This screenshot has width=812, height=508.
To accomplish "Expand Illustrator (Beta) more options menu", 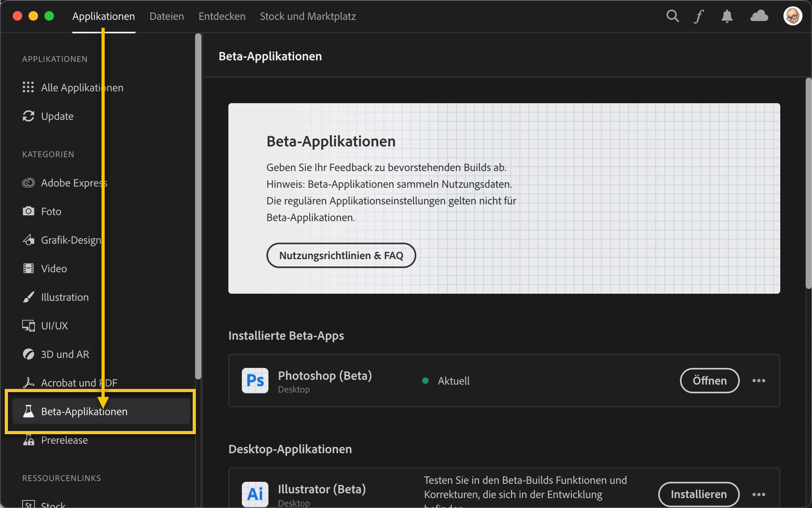I will 758,494.
